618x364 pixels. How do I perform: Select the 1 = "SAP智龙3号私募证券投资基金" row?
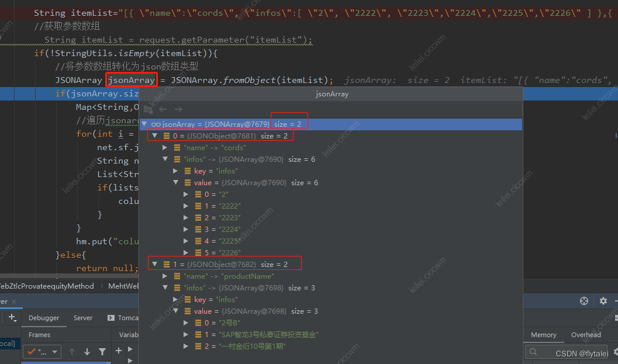[331, 334]
